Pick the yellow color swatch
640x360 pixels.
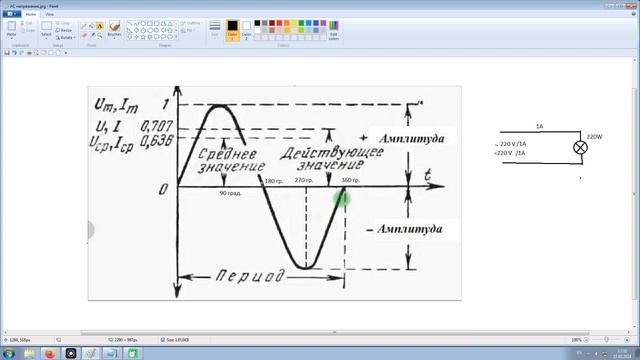coord(294,23)
